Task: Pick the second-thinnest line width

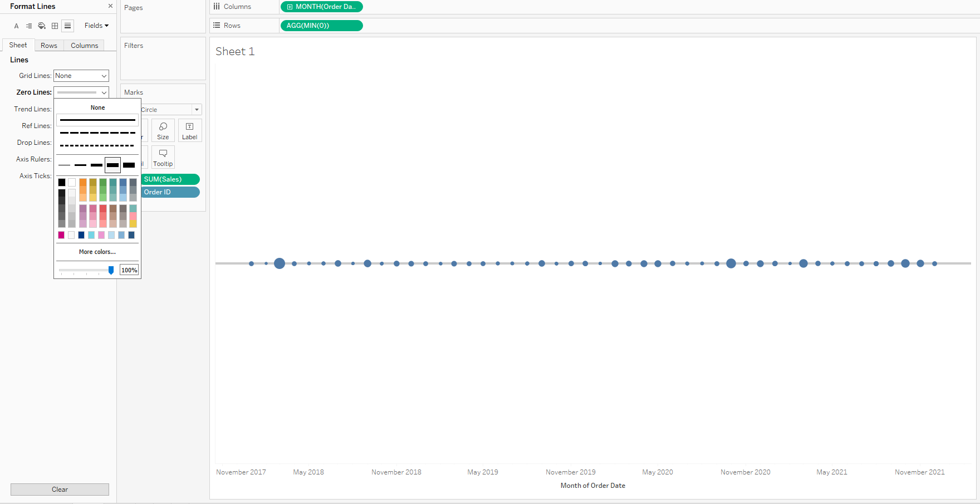Action: click(x=81, y=165)
